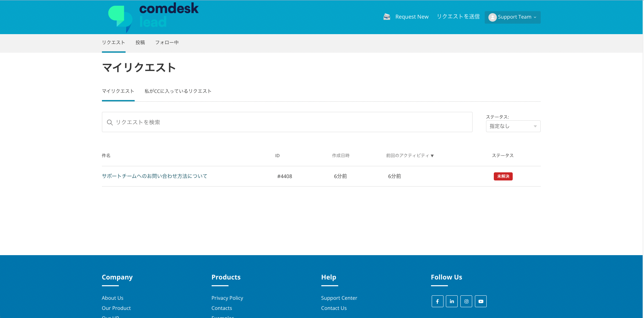Click the Request New envelope icon
644x318 pixels.
pos(386,16)
